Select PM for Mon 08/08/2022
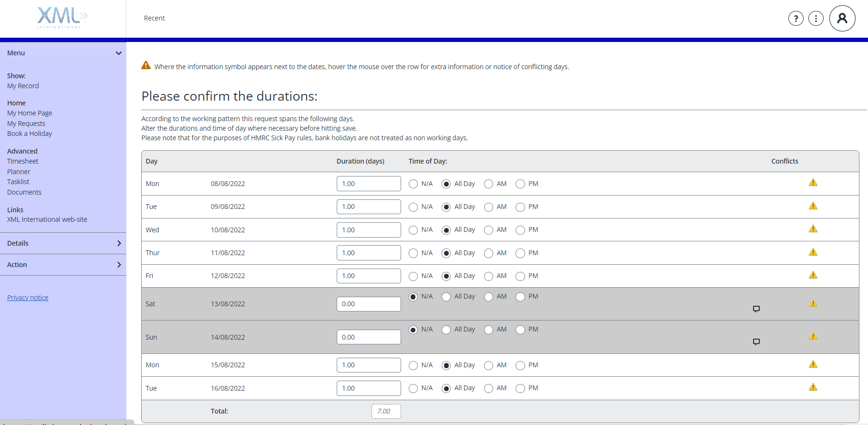868x425 pixels. [x=520, y=184]
